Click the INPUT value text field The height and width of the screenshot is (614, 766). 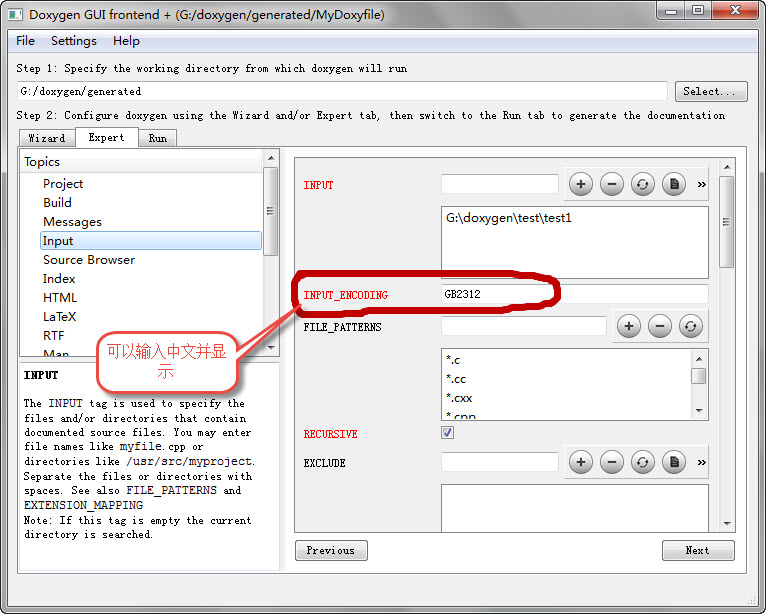500,184
